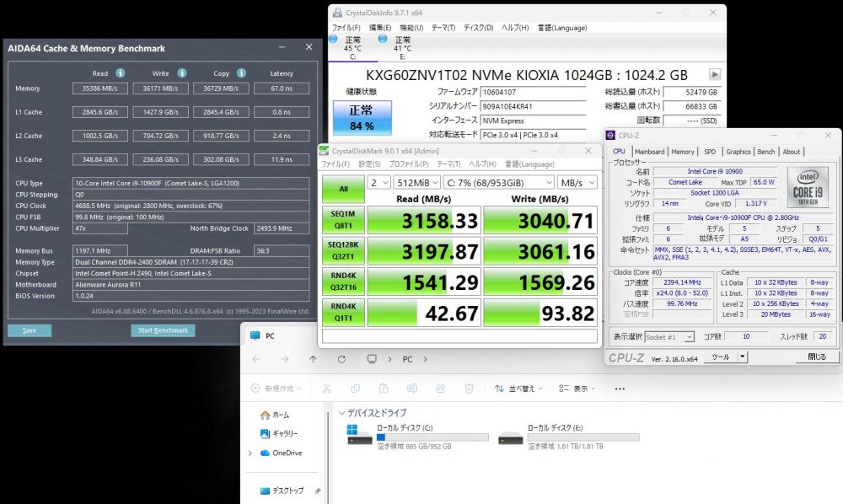The width and height of the screenshot is (843, 504).
Task: Click the Explorer up-one-level arrow
Action: coord(313,359)
